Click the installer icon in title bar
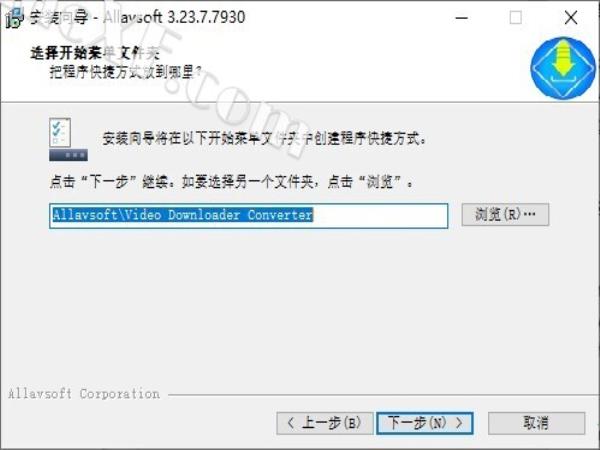 [x=14, y=18]
